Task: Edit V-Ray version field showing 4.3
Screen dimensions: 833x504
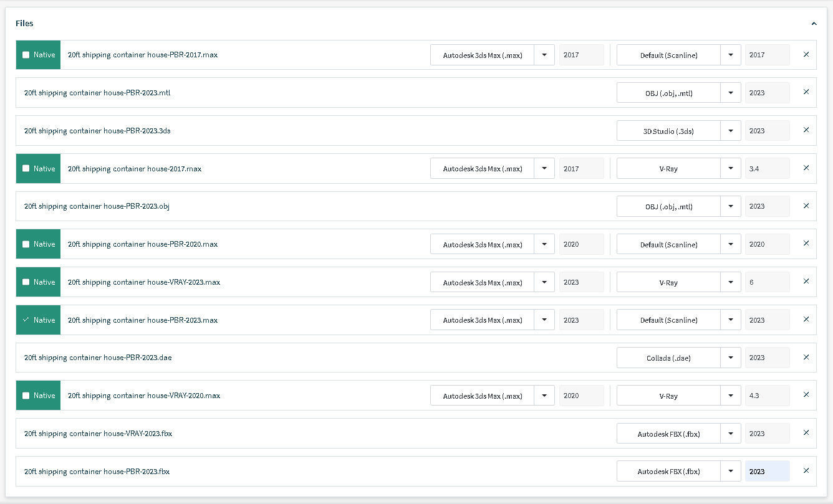Action: (767, 396)
